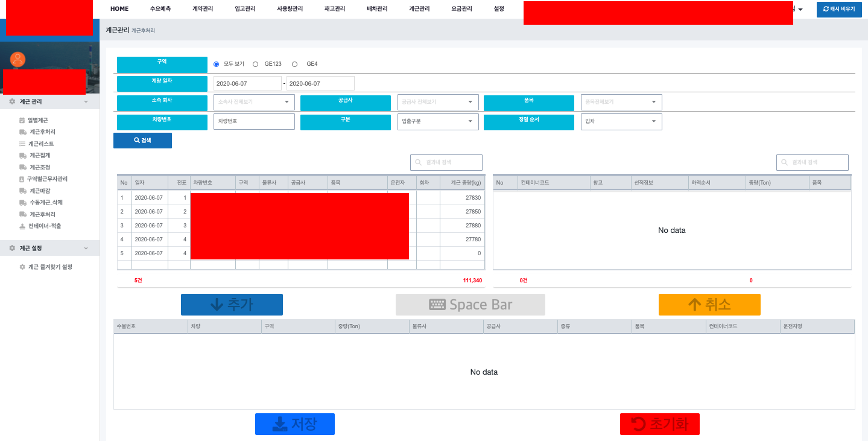Select the GE4 radio button
The image size is (868, 441).
pos(295,64)
